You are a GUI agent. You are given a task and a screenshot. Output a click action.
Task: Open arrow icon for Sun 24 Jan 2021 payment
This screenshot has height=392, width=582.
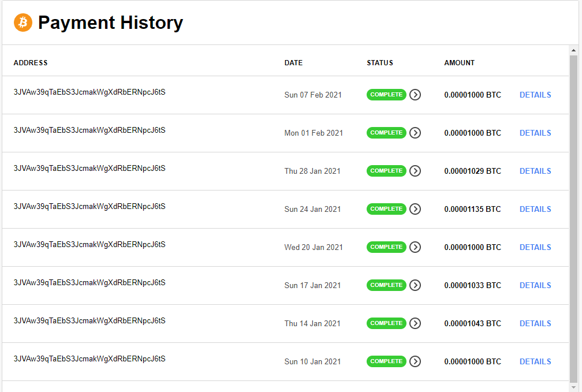point(415,209)
